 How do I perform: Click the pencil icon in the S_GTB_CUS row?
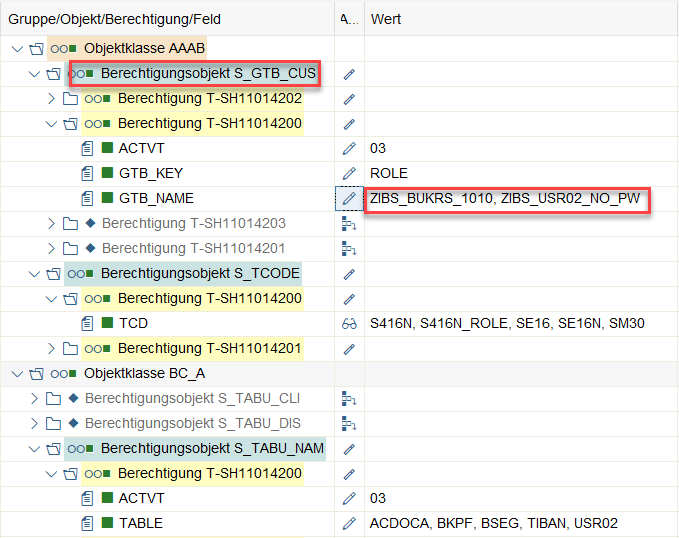pyautogui.click(x=349, y=74)
